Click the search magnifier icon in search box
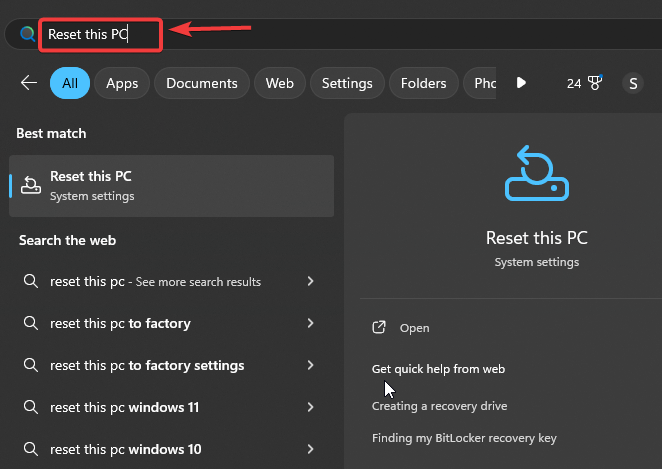Image resolution: width=662 pixels, height=469 pixels. click(27, 34)
